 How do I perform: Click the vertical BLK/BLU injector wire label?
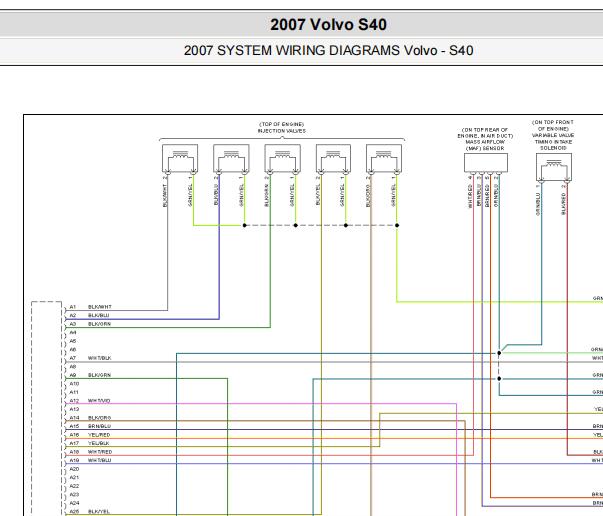(216, 195)
